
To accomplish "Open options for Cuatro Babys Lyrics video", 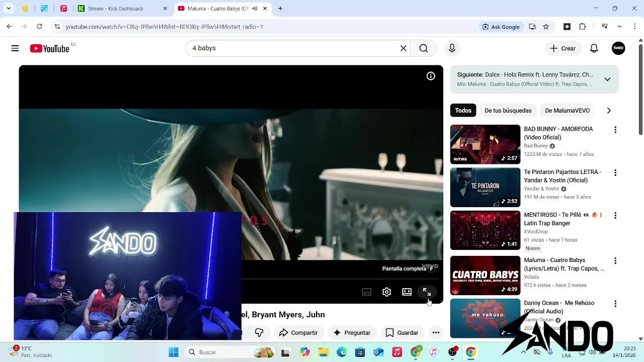I will pos(615,261).
